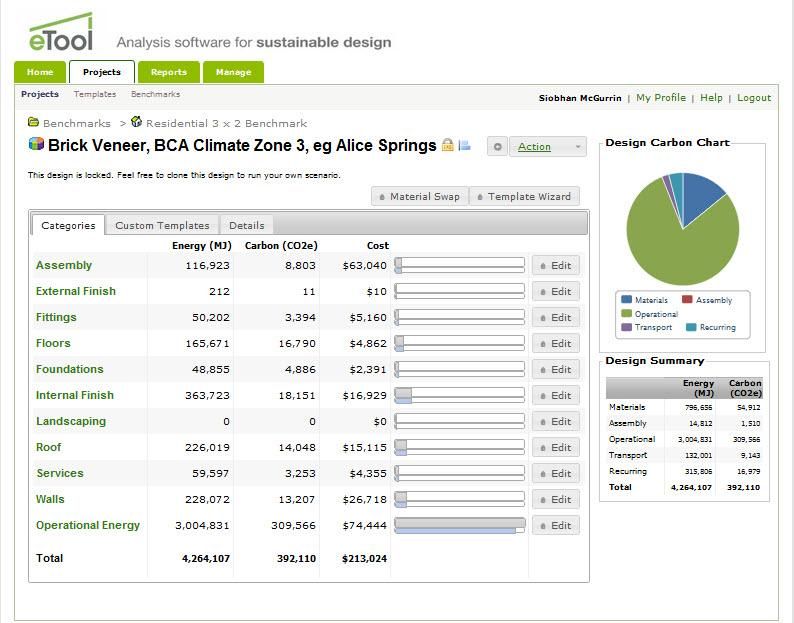Click Edit button for Assembly row
This screenshot has height=623, width=794.
tap(555, 265)
